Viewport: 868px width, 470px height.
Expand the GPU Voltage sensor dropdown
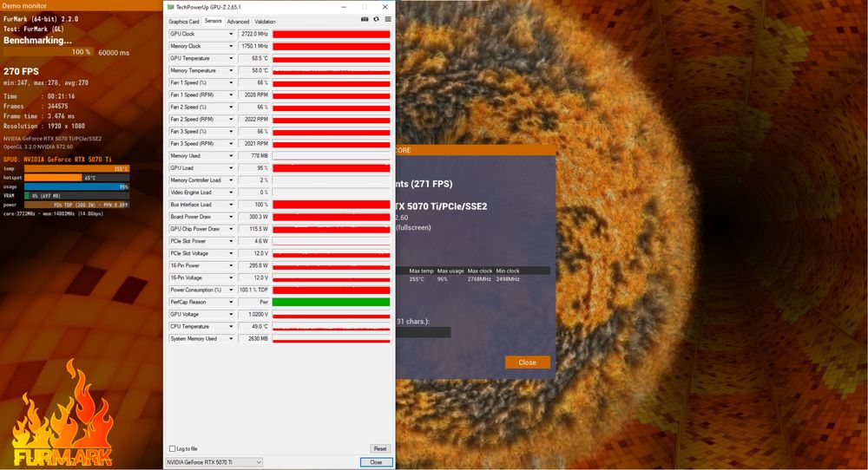(231, 314)
